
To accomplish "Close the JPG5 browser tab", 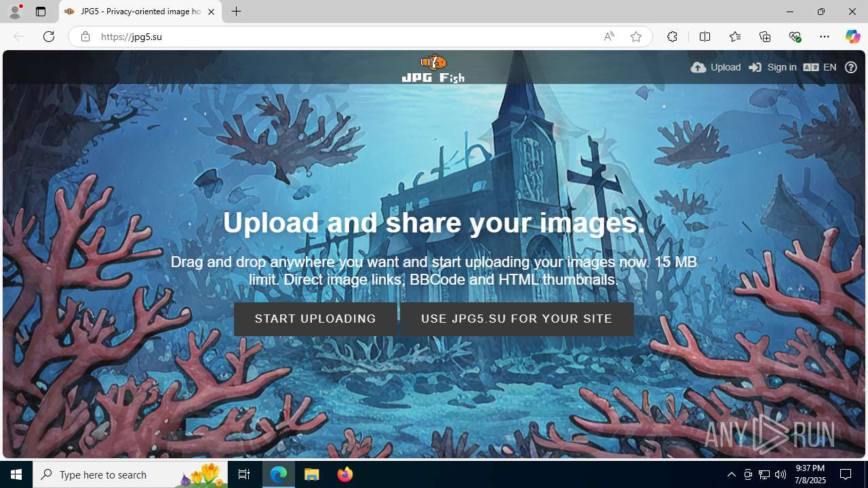I will click(x=211, y=12).
